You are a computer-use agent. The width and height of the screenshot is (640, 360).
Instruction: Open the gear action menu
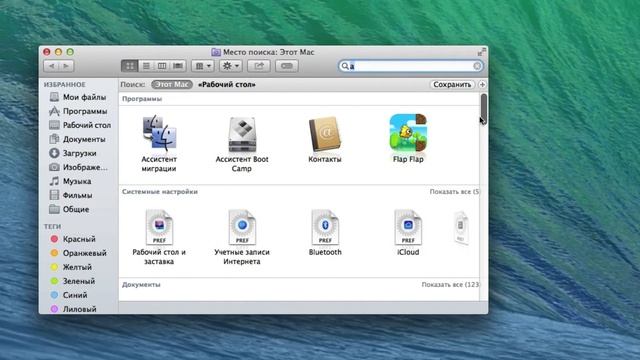pos(231,66)
